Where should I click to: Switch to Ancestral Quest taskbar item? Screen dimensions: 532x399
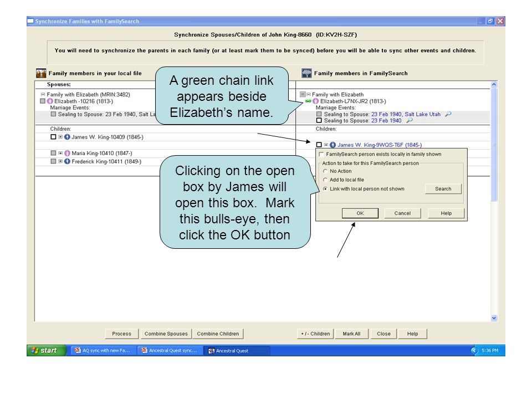tap(237, 350)
